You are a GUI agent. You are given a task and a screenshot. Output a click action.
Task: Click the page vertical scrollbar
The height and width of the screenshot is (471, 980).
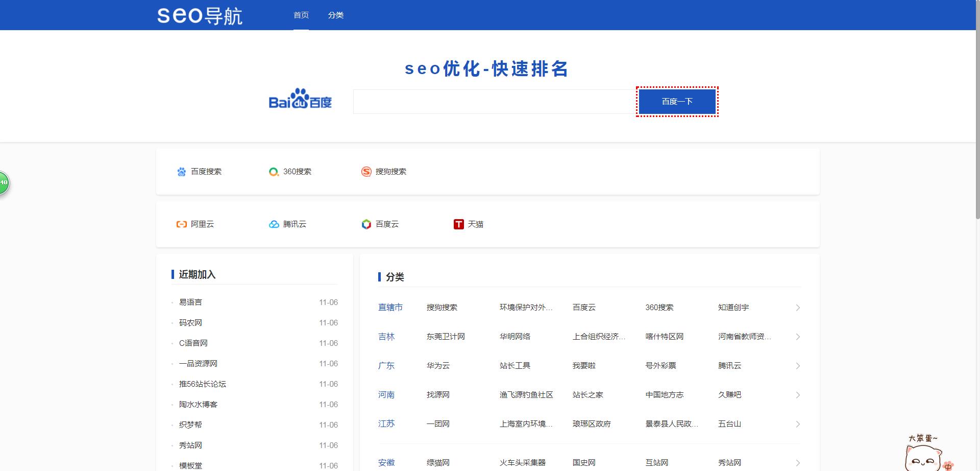(x=977, y=109)
